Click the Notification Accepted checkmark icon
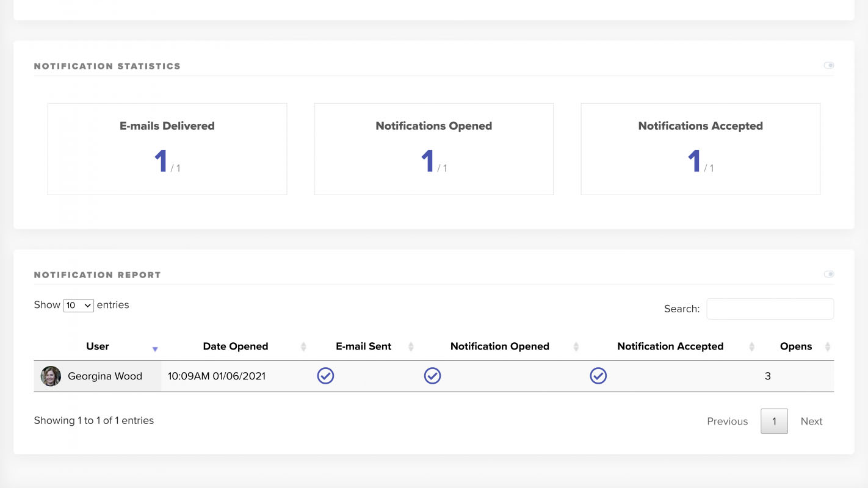Screen dimensions: 868x488 click(598, 376)
